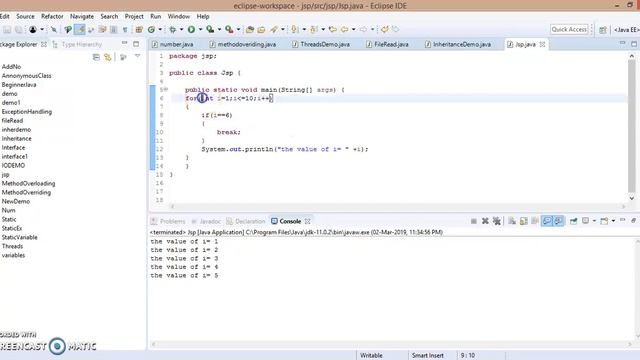Image resolution: width=640 pixels, height=360 pixels.
Task: Click the Open Perspective icon
Action: coord(603,30)
